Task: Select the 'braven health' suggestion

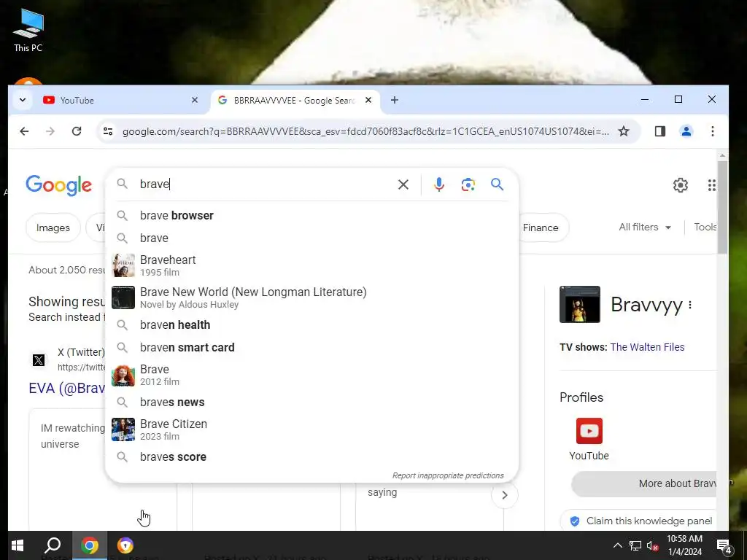Action: 311,324
